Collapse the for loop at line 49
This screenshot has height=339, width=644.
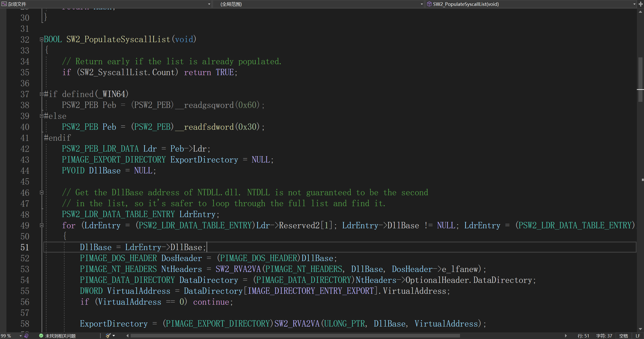click(x=42, y=225)
